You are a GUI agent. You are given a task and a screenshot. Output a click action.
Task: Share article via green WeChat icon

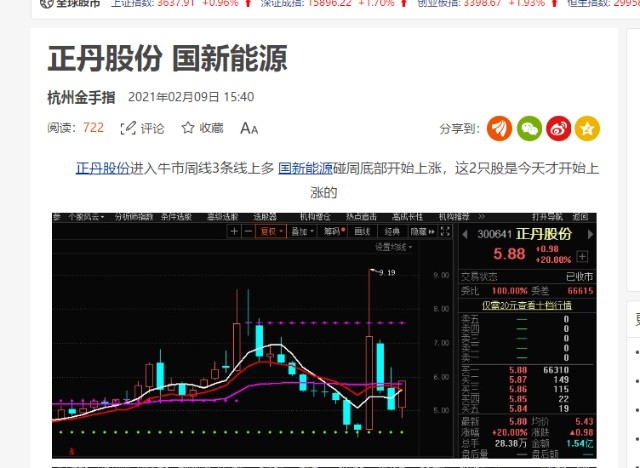pos(529,128)
